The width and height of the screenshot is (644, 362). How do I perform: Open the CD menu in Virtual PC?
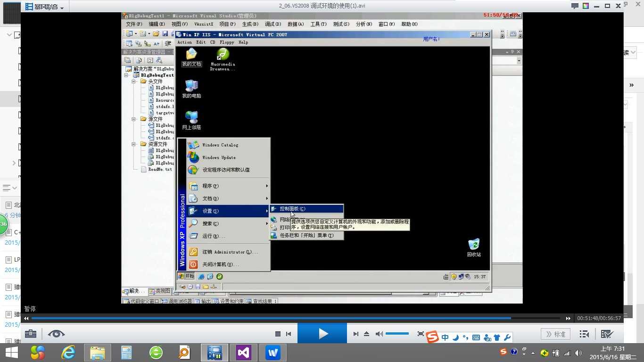(213, 42)
